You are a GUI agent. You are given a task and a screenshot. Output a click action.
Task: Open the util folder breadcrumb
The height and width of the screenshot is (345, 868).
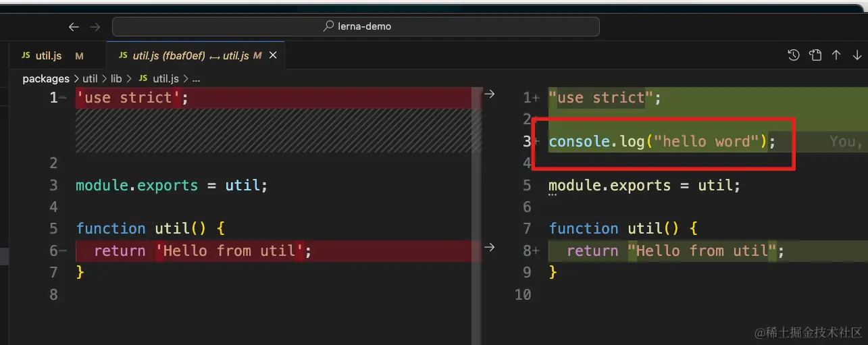coord(90,78)
